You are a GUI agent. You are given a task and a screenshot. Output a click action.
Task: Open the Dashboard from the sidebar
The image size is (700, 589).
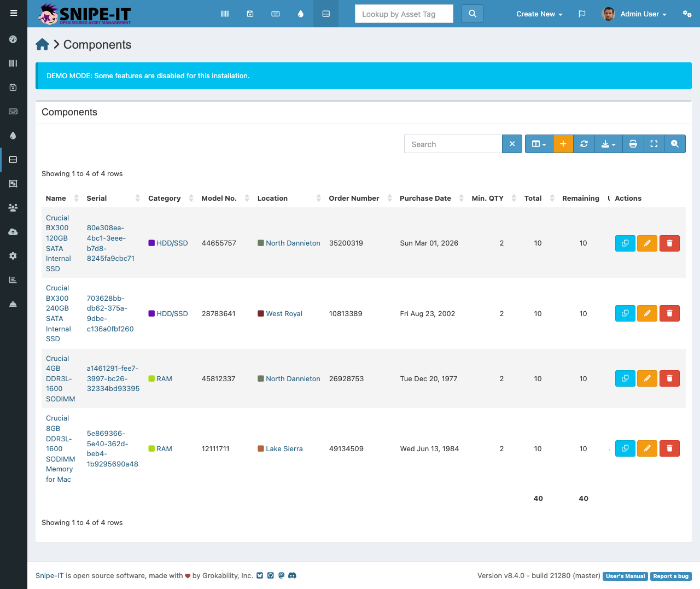tap(13, 39)
